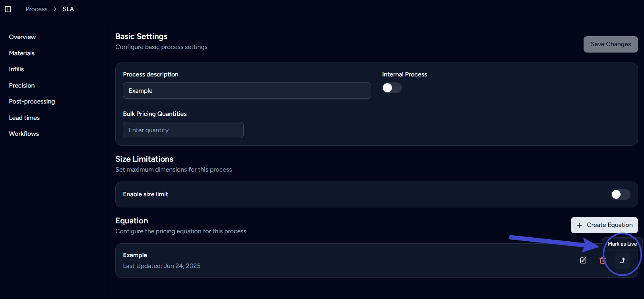Click the Bulk Pricing Quantities input
Viewport: 644px width, 299px height.
tap(183, 130)
